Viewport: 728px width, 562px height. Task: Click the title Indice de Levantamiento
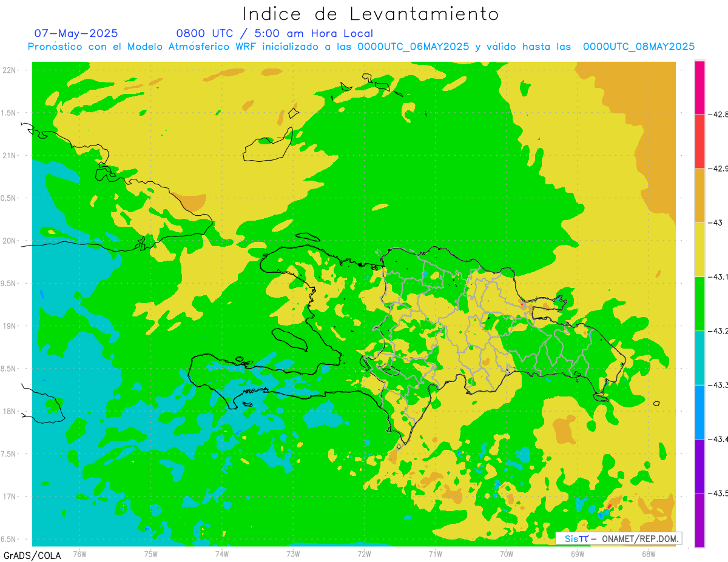point(371,14)
